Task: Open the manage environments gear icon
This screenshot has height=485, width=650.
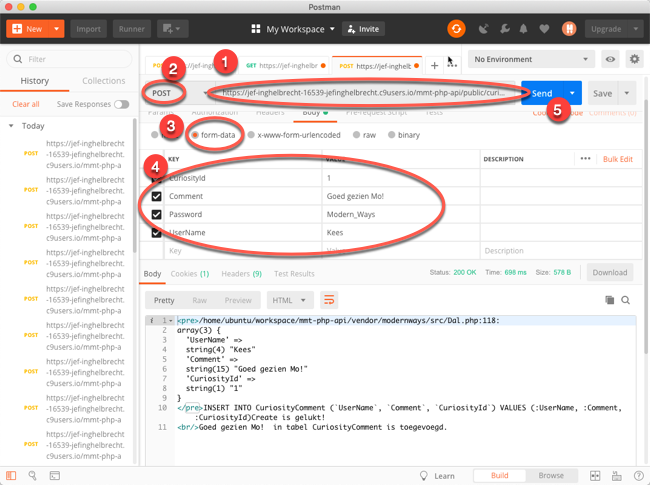Action: point(634,59)
